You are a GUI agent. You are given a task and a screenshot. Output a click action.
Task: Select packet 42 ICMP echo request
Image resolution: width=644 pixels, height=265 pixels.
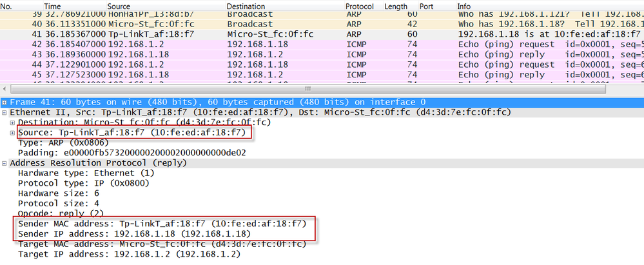tap(322, 44)
